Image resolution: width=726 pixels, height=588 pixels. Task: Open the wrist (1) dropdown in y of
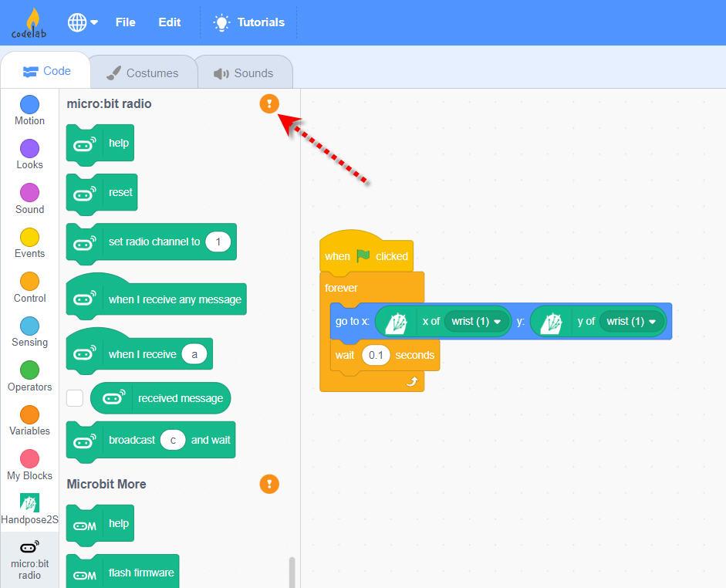click(x=632, y=321)
